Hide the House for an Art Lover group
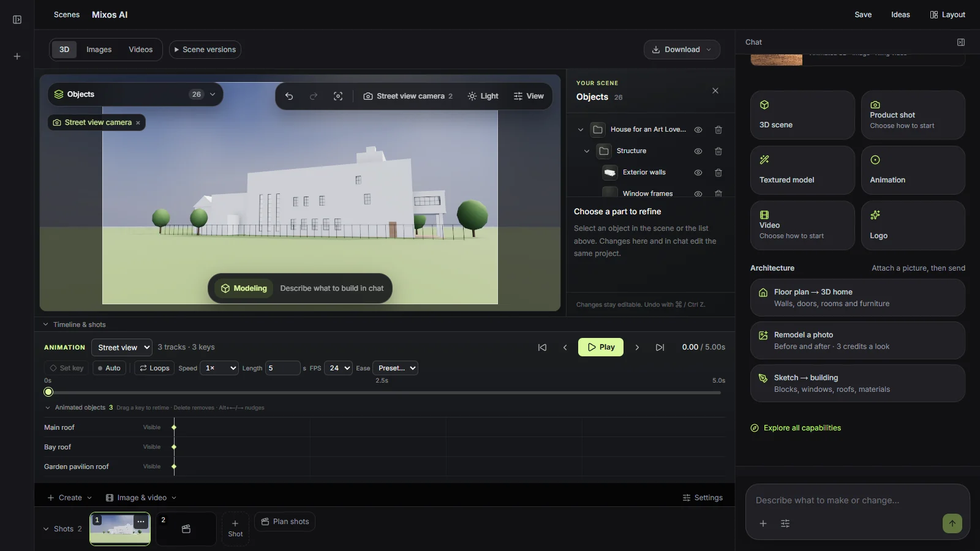 coord(698,130)
